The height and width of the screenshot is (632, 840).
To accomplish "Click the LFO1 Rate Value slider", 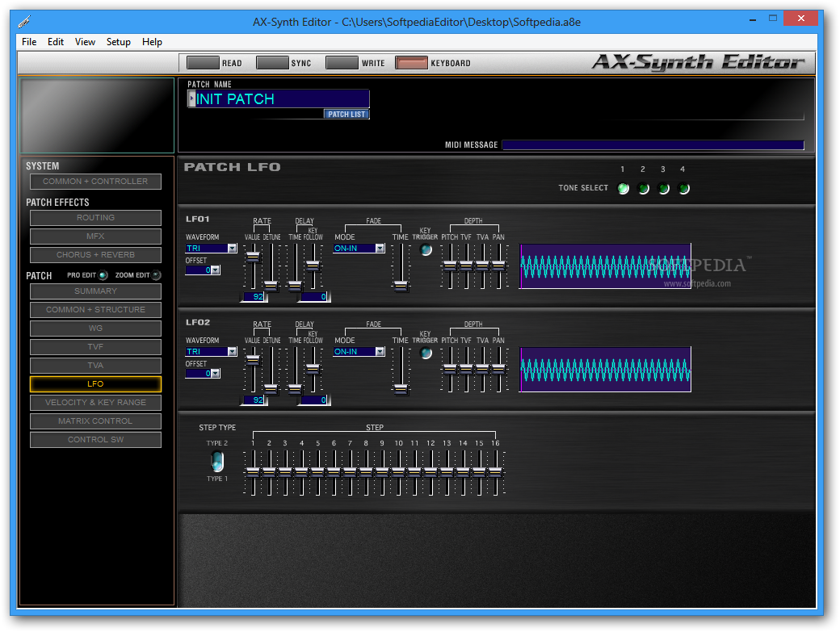I will pos(253,258).
